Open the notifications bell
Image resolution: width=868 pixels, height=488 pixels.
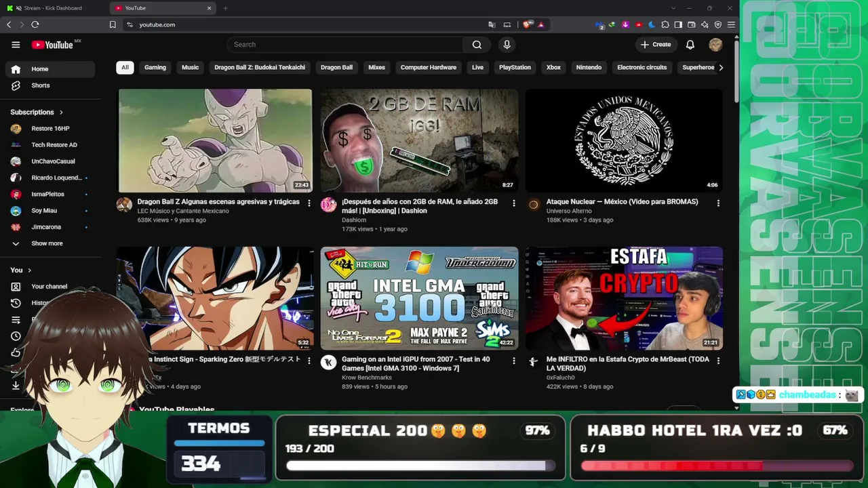[x=690, y=45]
